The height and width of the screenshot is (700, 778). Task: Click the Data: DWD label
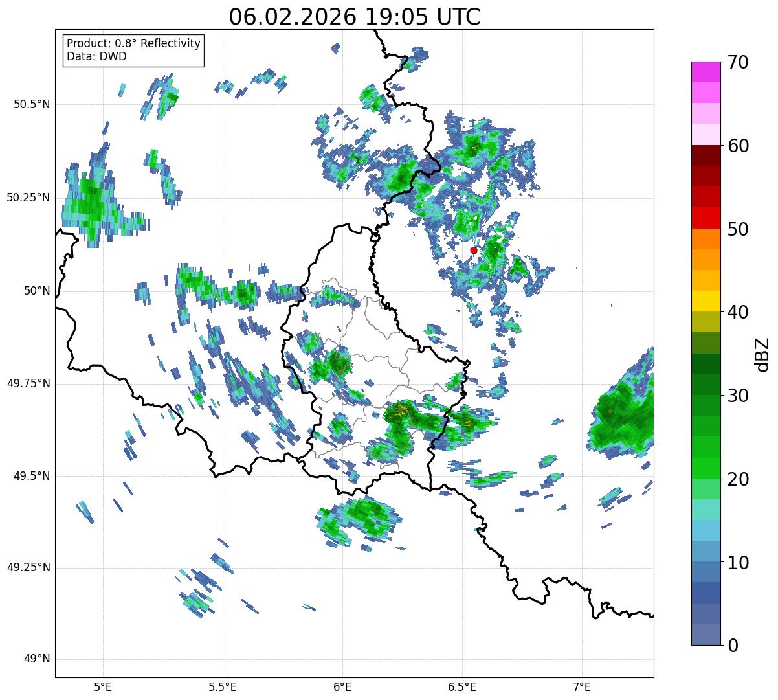coord(96,56)
